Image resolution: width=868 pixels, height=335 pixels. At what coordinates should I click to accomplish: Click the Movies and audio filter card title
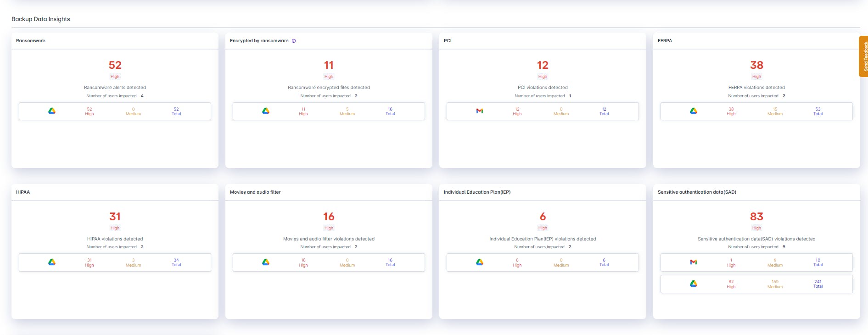tap(255, 192)
